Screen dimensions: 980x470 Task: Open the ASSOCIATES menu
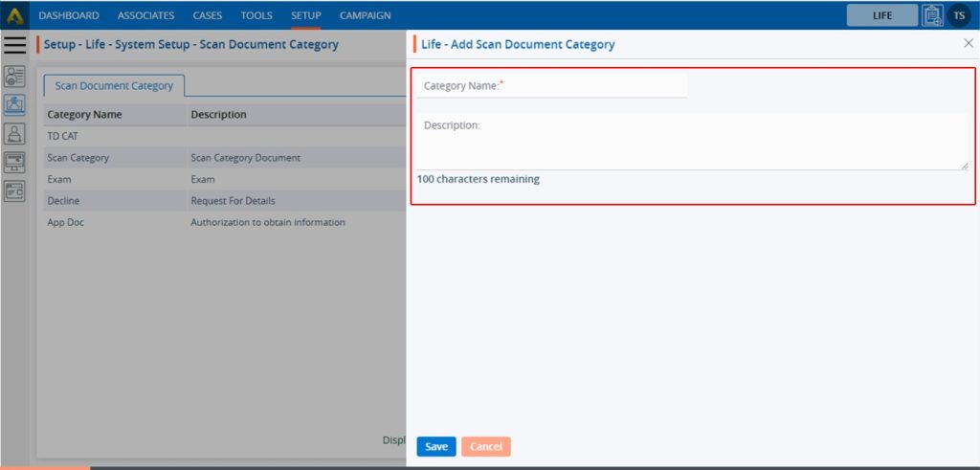(145, 15)
